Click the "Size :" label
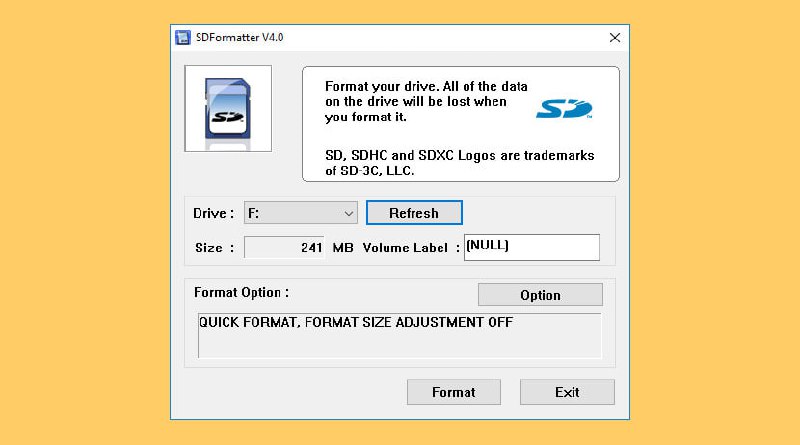The image size is (800, 445). tap(215, 247)
